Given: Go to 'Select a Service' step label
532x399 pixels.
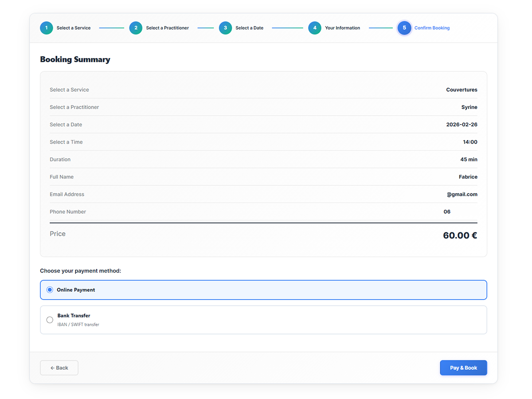Looking at the screenshot, I should 74,28.
